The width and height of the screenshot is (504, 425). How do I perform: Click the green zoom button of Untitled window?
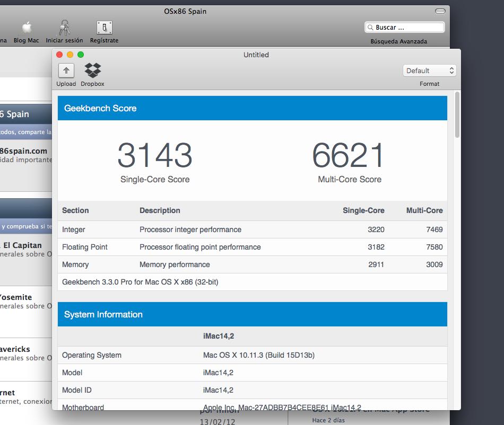click(81, 55)
